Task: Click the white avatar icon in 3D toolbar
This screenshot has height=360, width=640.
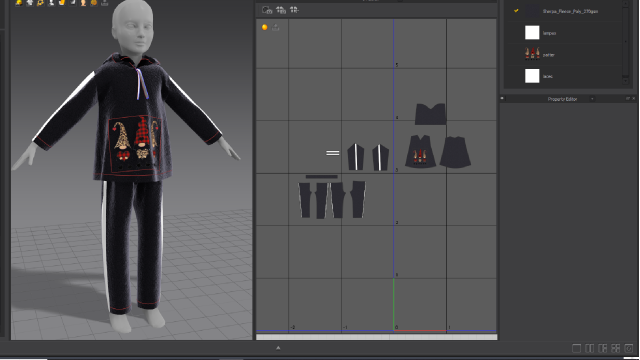Action: [x=51, y=2]
